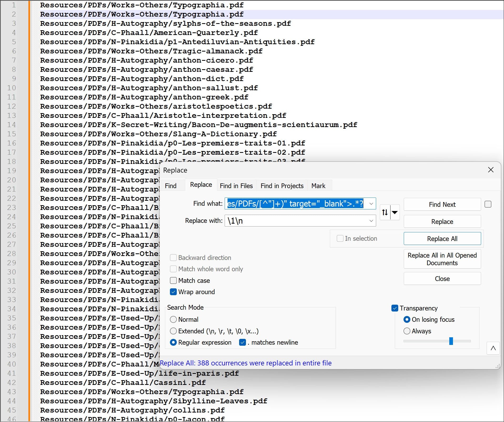
Task: Select Normal search mode
Action: 173,319
